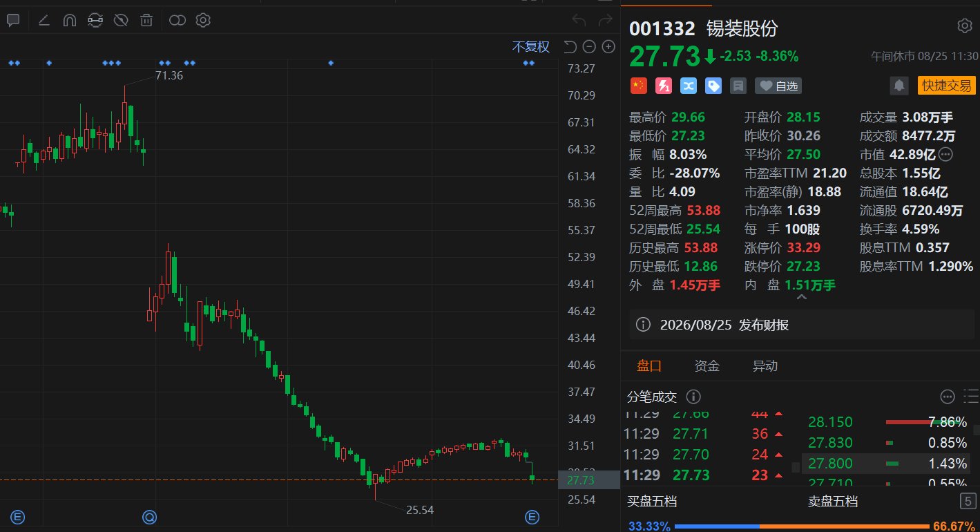This screenshot has height=532, width=980.
Task: Click the E earnings marker at chart bottom left
Action: [x=19, y=516]
